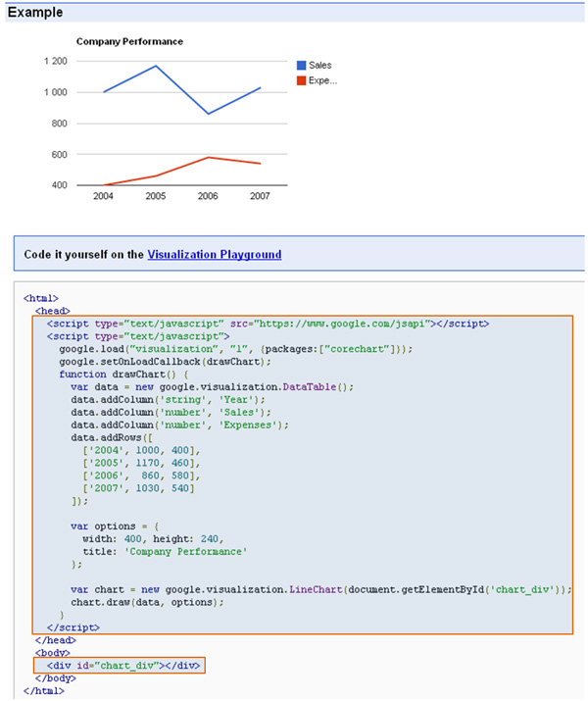Click the addColumn 'Expenses' code line
This screenshot has width=588, height=701.
coord(179,426)
